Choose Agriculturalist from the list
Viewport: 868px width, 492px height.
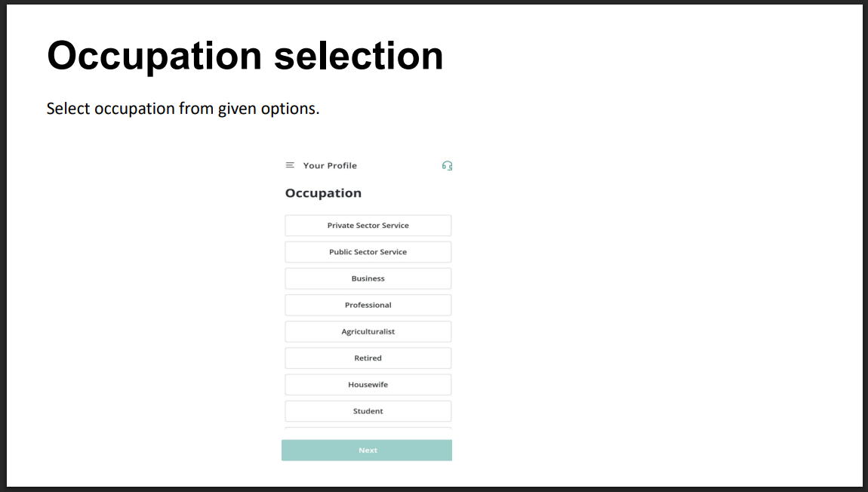click(x=368, y=331)
